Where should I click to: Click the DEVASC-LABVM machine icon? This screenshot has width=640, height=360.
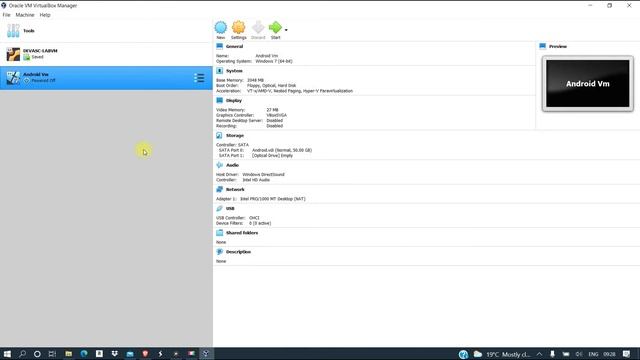point(13,54)
